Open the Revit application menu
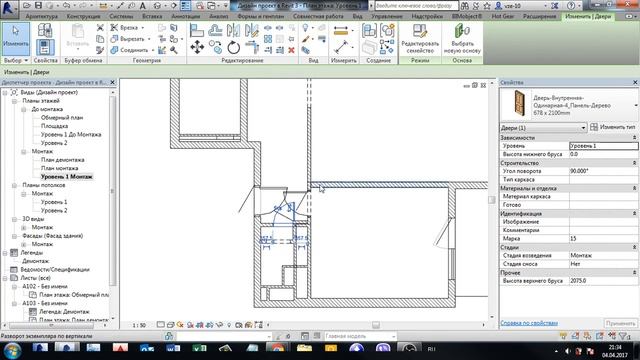The image size is (640, 360). pyautogui.click(x=9, y=8)
